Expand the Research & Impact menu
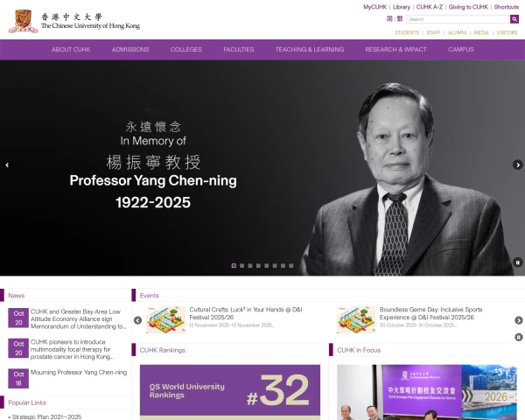 click(395, 50)
